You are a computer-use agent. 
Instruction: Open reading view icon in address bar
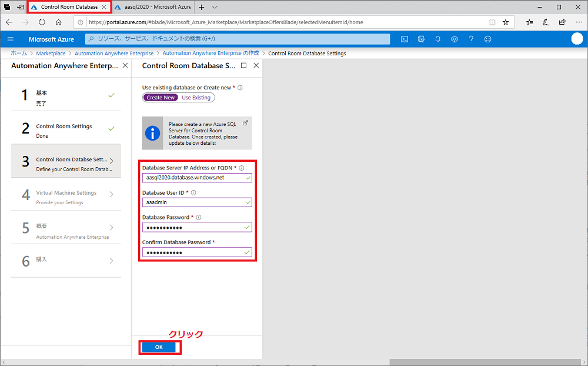(492, 22)
